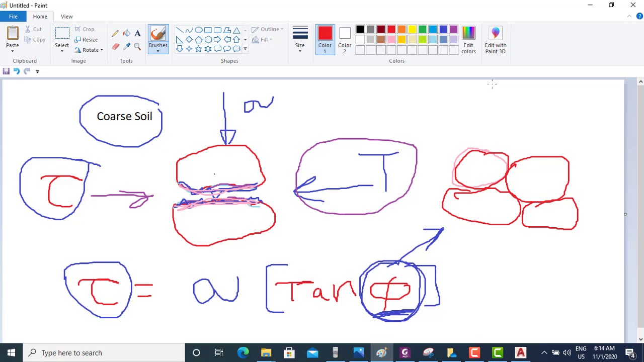Pick the orange color swatch
Screen dimensions: 644x362
401,30
